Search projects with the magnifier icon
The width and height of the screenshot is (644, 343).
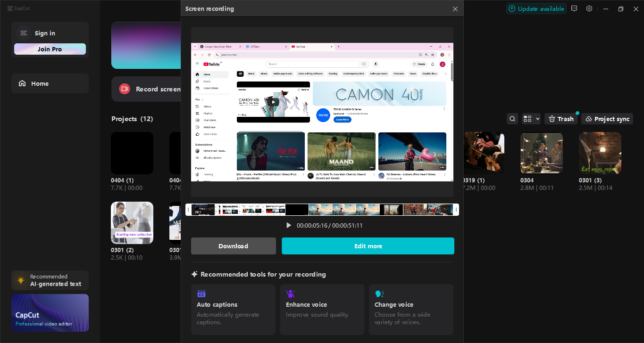coord(512,119)
